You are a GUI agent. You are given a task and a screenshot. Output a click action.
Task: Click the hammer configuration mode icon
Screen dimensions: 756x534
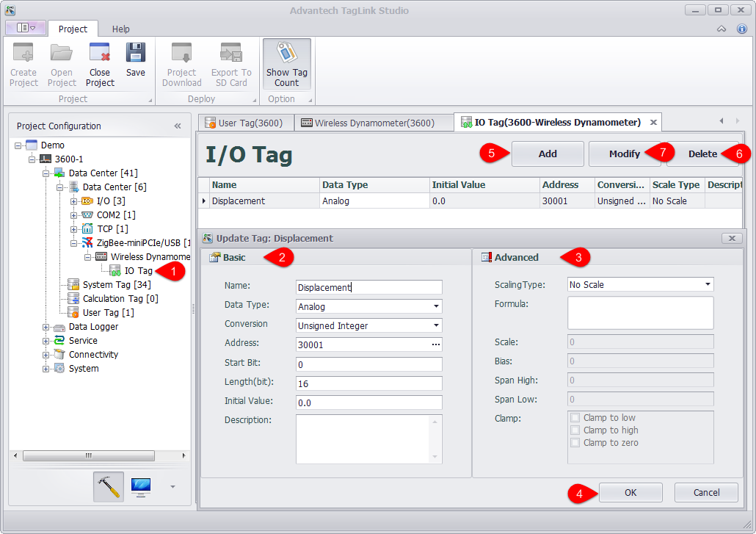[x=109, y=486]
